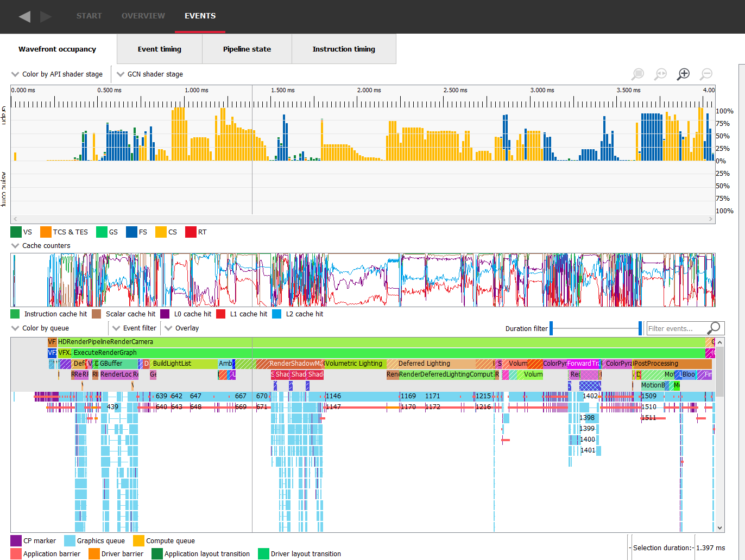
Task: Zoom out of the timeline
Action: coord(706,74)
